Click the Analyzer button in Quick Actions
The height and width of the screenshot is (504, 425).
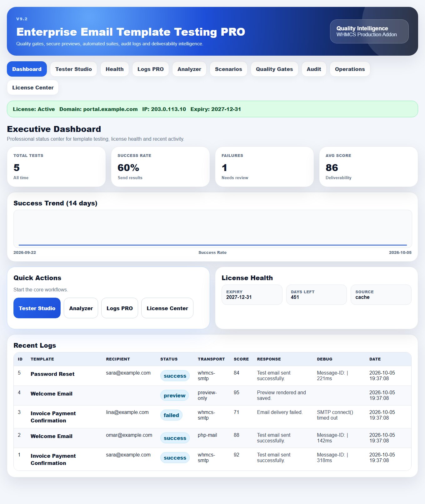[81, 308]
